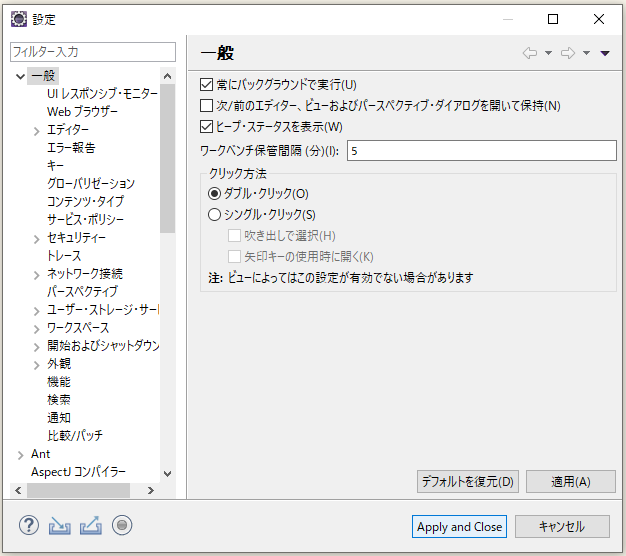Maximize the 設定 window
This screenshot has height=556, width=626.
(553, 19)
